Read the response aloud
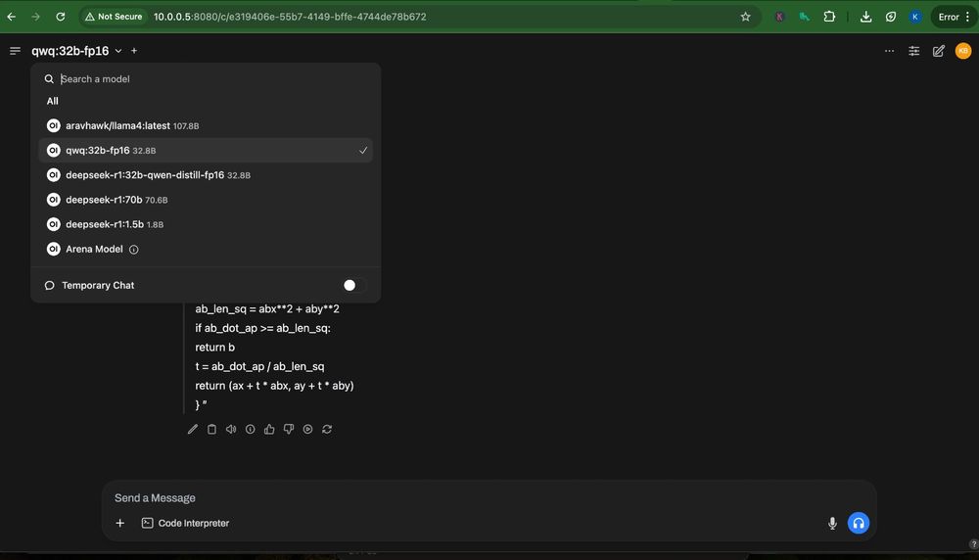The width and height of the screenshot is (979, 560). point(231,429)
